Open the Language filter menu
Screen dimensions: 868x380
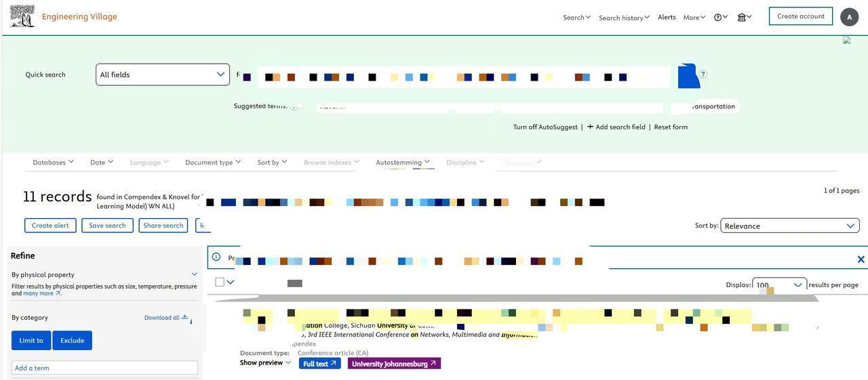coord(149,162)
